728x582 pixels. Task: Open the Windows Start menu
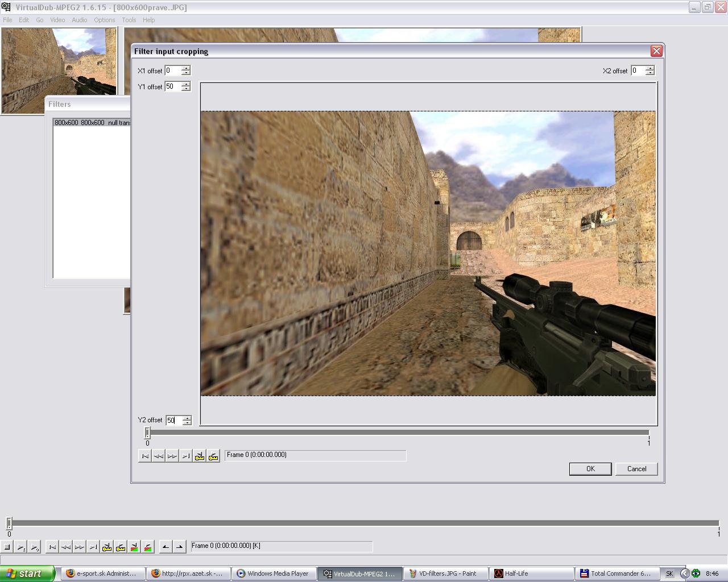(27, 573)
